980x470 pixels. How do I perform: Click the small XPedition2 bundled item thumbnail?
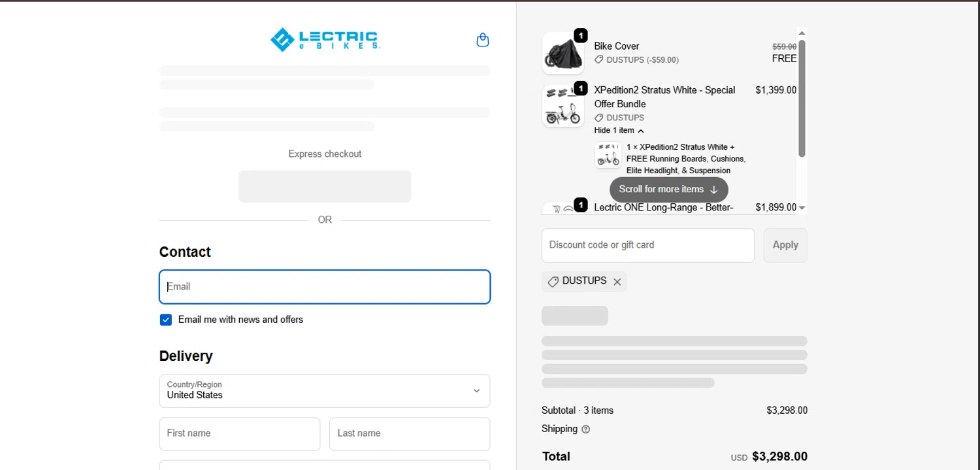608,156
